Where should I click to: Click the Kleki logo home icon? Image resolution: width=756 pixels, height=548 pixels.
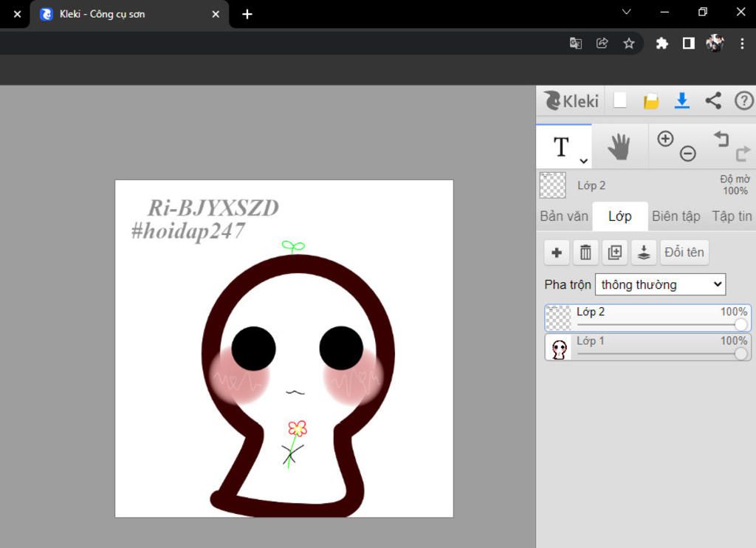click(571, 100)
